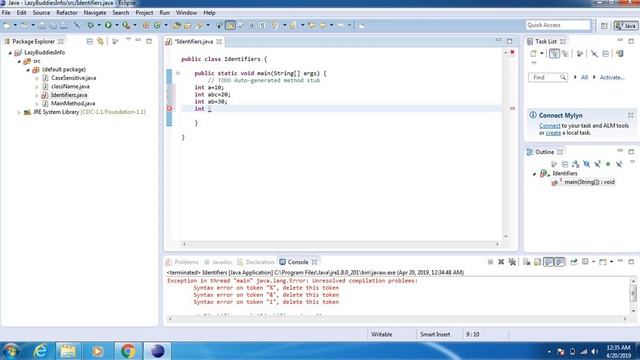640x360 pixels.
Task: Click the New Task icon in Task List
Action: 533,53
